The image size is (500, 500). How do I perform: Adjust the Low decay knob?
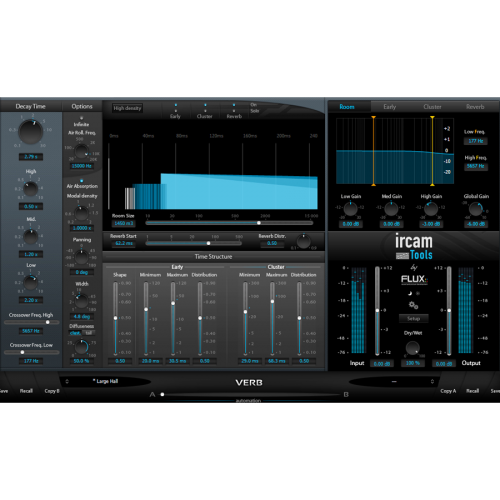(x=31, y=283)
